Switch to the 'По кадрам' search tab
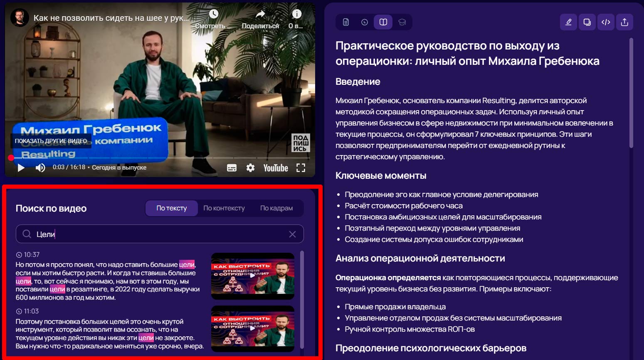The width and height of the screenshot is (644, 360). [x=276, y=208]
